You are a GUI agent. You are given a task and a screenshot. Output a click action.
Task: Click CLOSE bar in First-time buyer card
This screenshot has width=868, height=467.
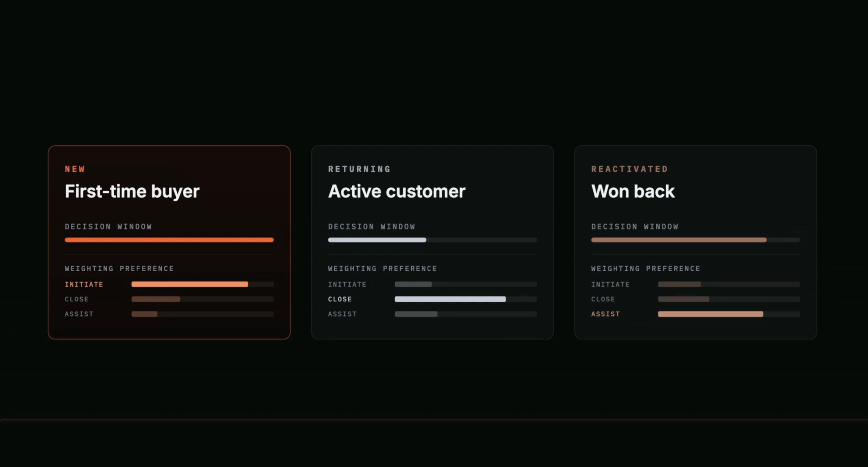(203, 299)
